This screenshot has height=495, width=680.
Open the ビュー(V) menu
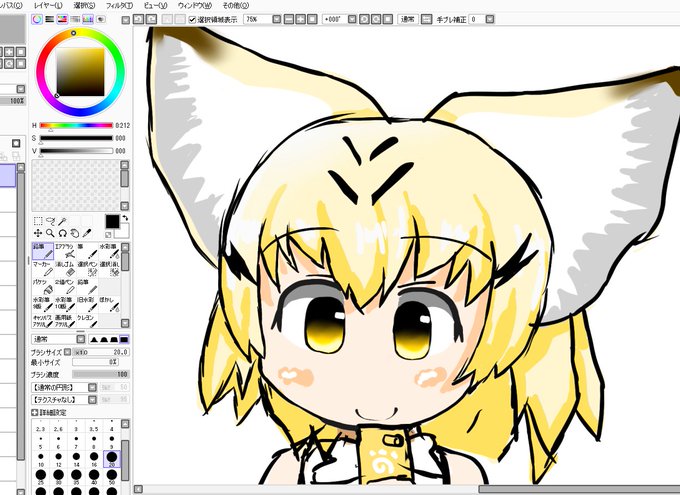click(155, 6)
